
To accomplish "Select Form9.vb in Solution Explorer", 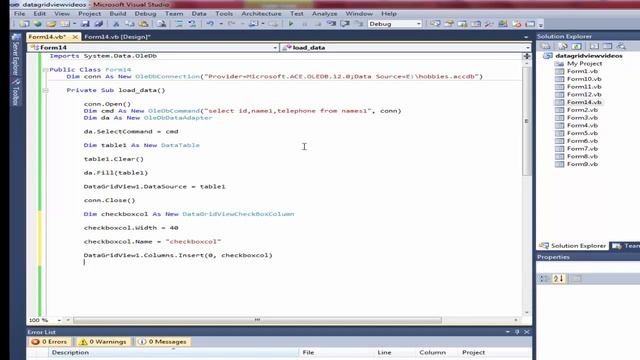I will click(582, 164).
